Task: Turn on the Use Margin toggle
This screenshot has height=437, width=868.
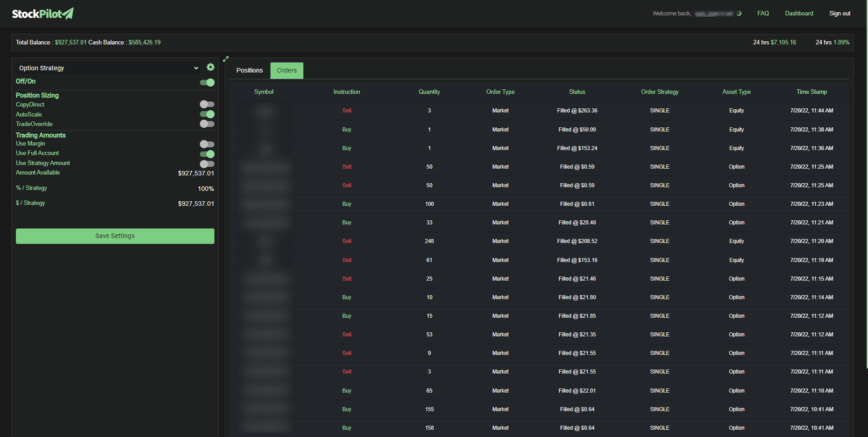Action: (x=207, y=144)
